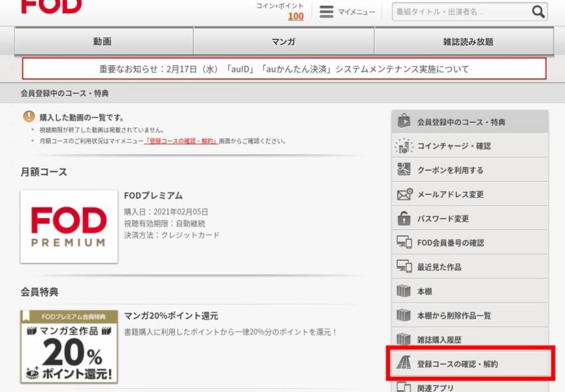Image resolution: width=565 pixels, height=392 pixels.
Task: Click the マンガ20%ポイント還元 heading
Action: coord(171,315)
